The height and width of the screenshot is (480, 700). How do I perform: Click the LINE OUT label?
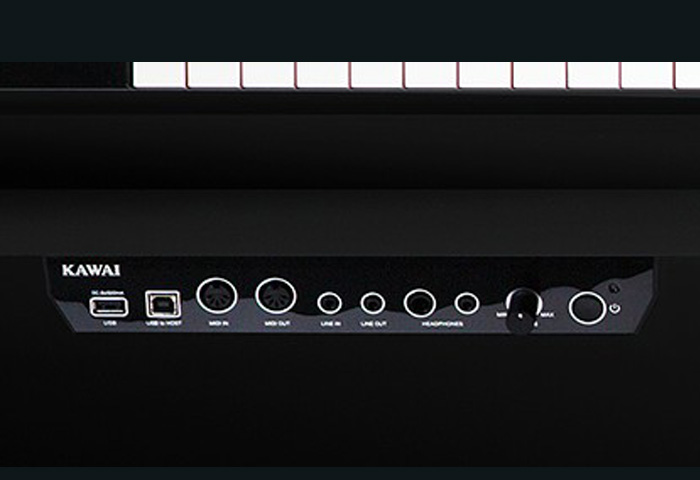[x=374, y=324]
